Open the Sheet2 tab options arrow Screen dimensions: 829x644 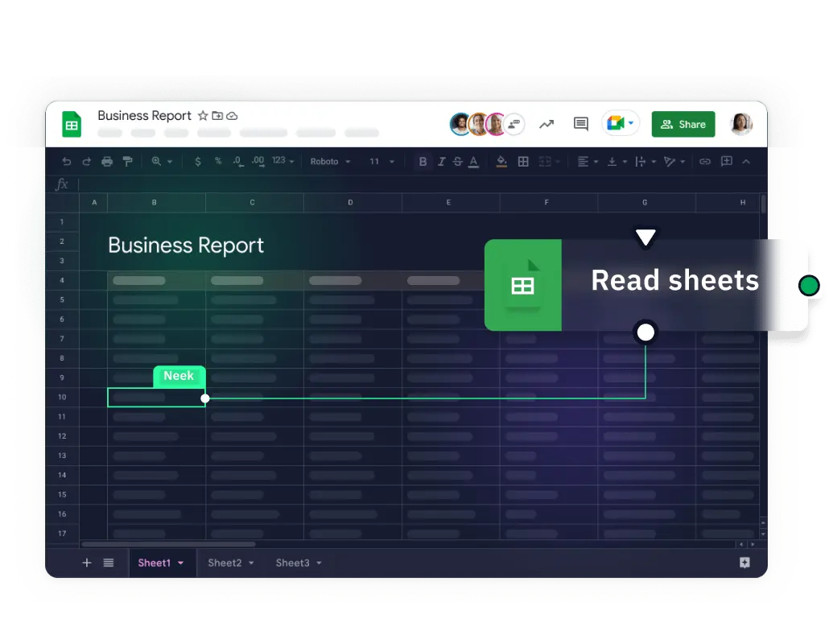251,563
